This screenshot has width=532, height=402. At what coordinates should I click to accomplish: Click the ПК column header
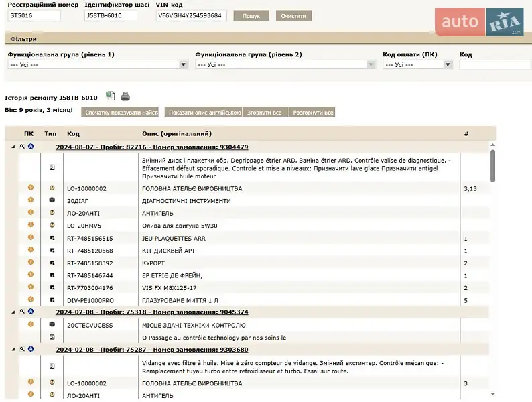click(29, 133)
